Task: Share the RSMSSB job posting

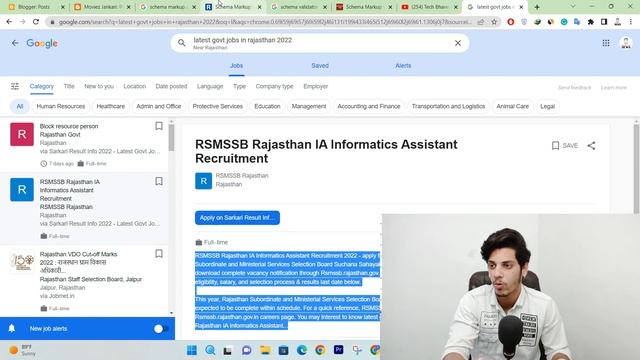Action: tap(591, 146)
